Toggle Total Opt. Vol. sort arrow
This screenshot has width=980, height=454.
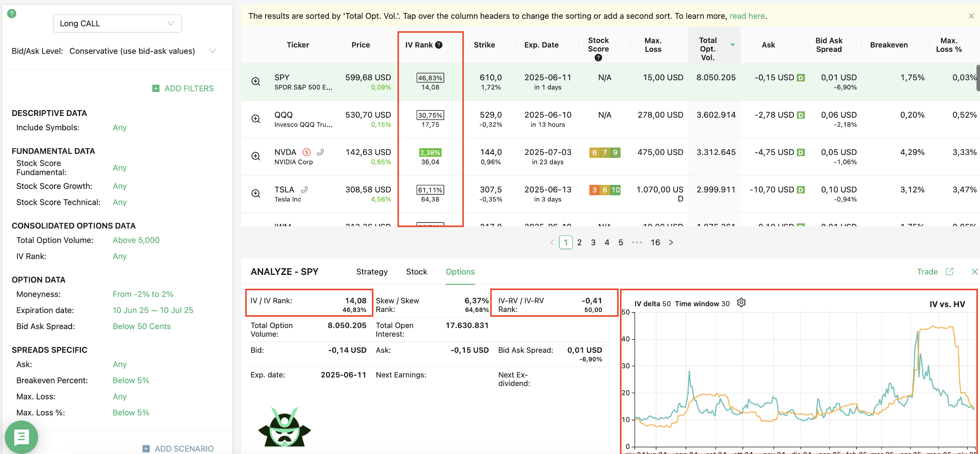[x=733, y=45]
